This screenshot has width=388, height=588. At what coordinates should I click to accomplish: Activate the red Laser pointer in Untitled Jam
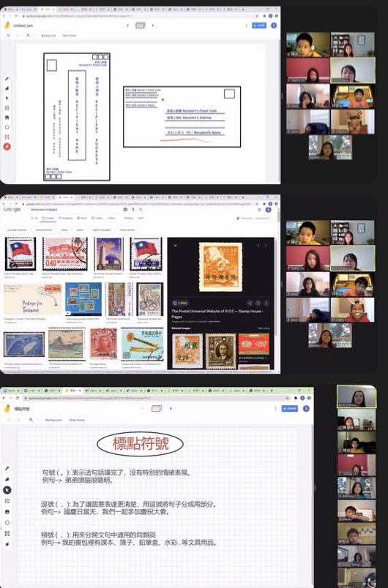point(7,146)
